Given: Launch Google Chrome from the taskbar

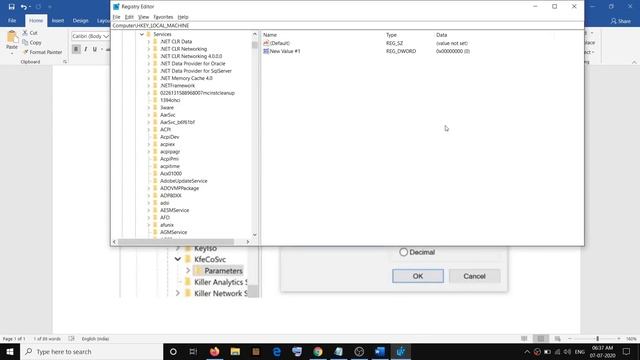Looking at the screenshot, I should coord(318,351).
